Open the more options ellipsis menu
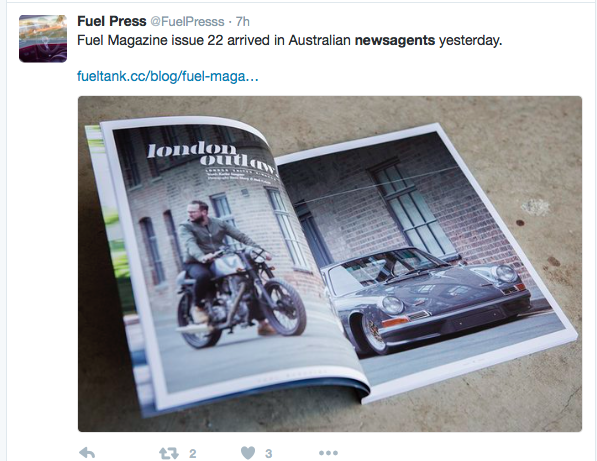Screen dimensions: 597x461 coord(328,453)
